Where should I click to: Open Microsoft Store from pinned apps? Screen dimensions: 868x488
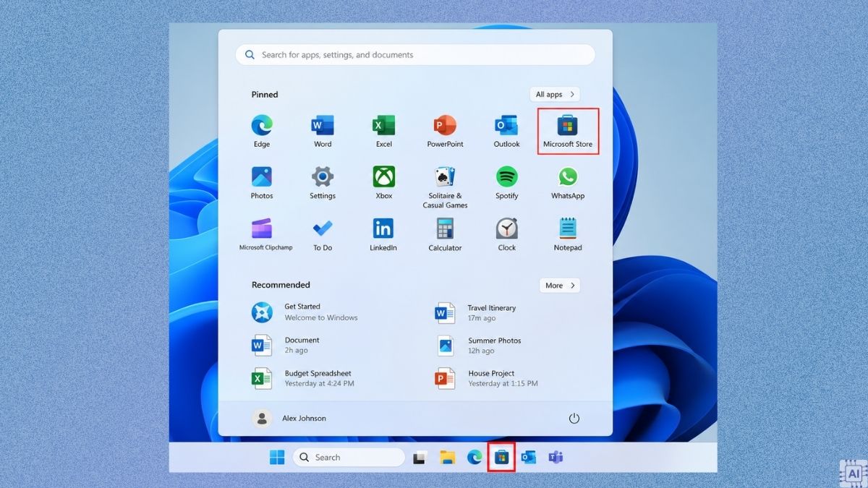[x=568, y=132]
